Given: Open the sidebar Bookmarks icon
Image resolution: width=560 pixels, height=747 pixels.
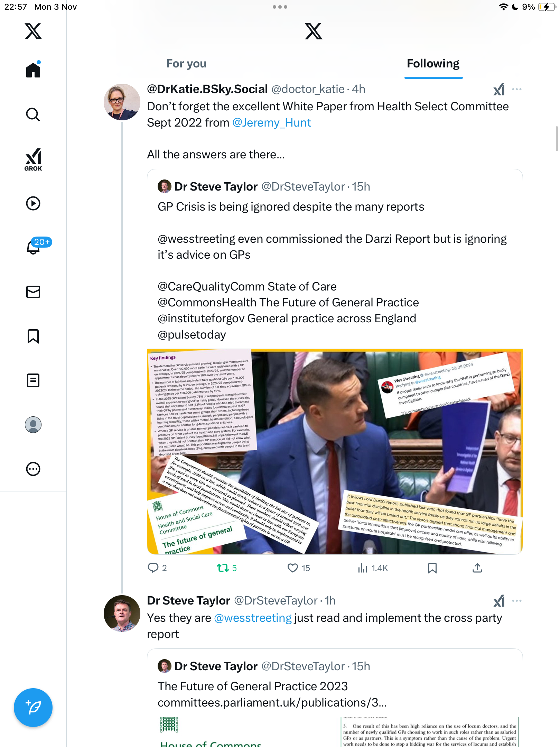Looking at the screenshot, I should point(33,336).
